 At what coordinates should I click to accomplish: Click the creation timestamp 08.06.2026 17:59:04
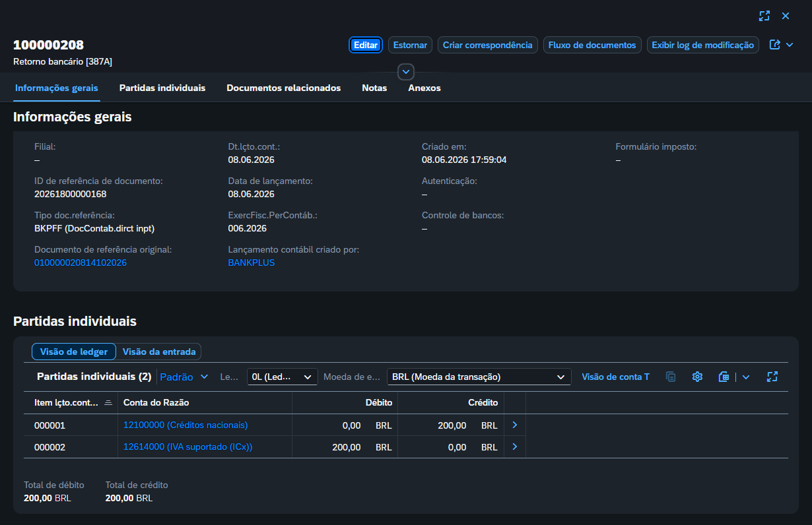tap(464, 160)
